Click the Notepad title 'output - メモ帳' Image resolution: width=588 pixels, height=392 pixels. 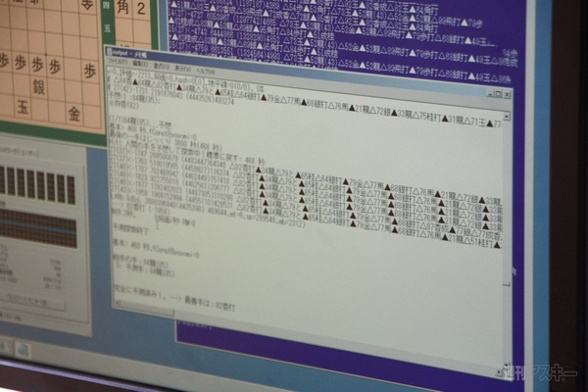(x=129, y=53)
